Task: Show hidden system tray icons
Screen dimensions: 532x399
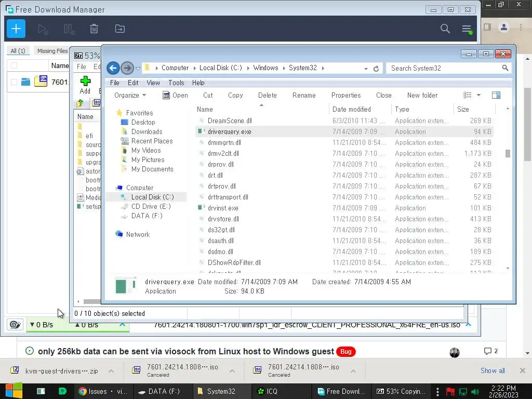Action: coord(437,392)
